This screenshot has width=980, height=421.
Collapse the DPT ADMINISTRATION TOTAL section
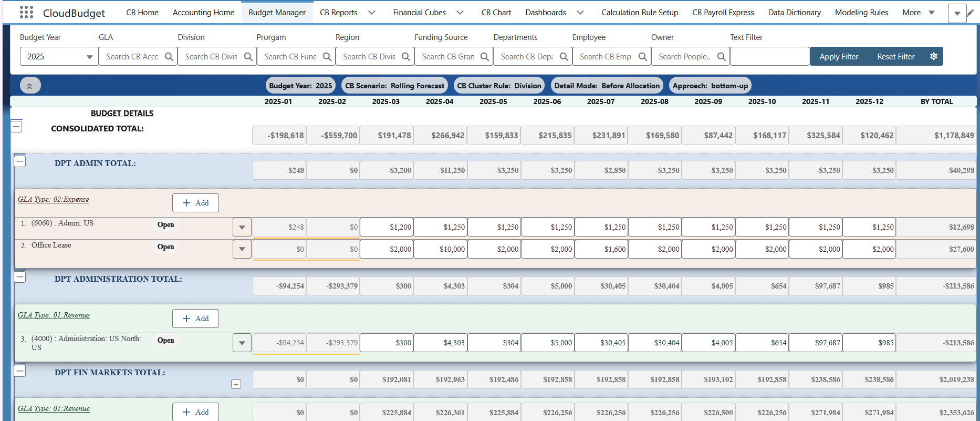point(20,276)
